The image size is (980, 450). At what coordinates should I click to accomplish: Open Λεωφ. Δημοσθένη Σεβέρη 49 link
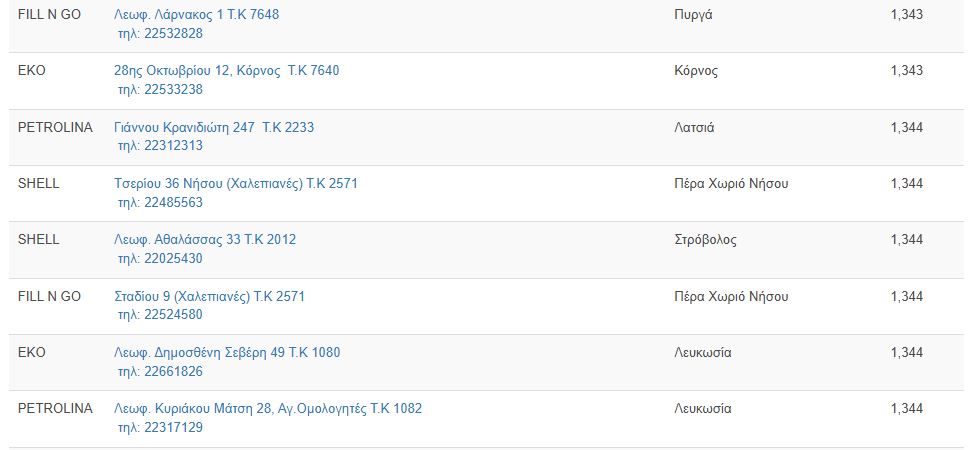227,353
